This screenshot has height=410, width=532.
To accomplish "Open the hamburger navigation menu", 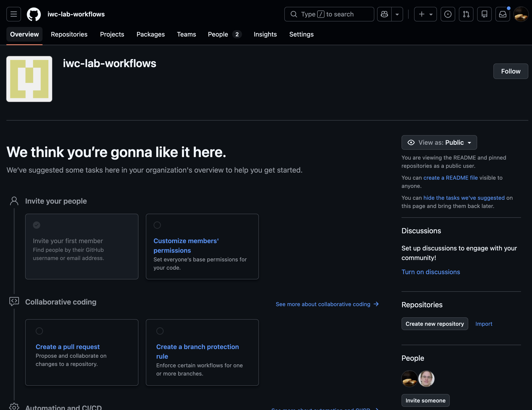I will click(x=14, y=14).
